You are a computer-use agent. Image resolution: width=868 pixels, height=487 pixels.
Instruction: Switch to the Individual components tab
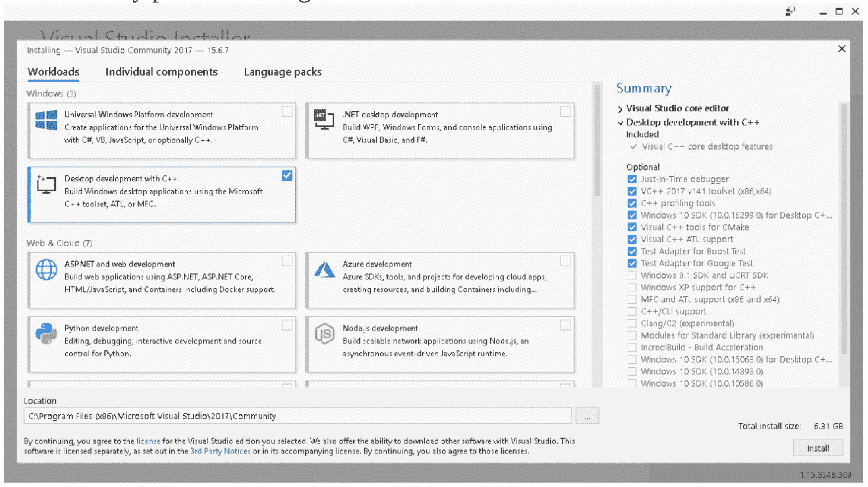point(161,72)
